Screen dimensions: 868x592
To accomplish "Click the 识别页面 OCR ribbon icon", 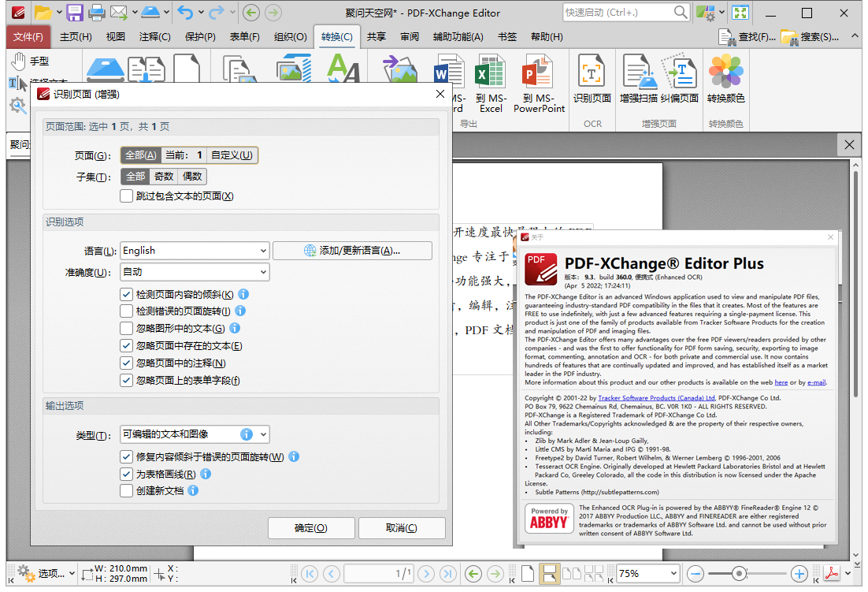I will (592, 79).
